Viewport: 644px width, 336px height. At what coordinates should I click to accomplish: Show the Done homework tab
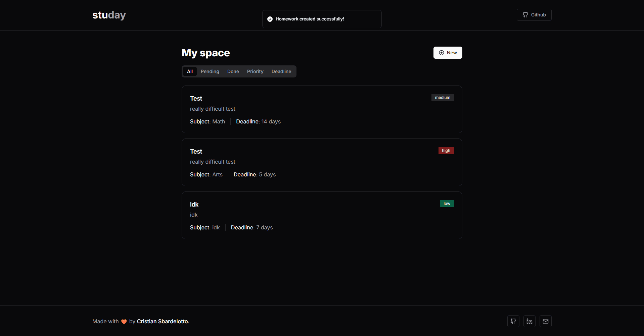click(233, 71)
